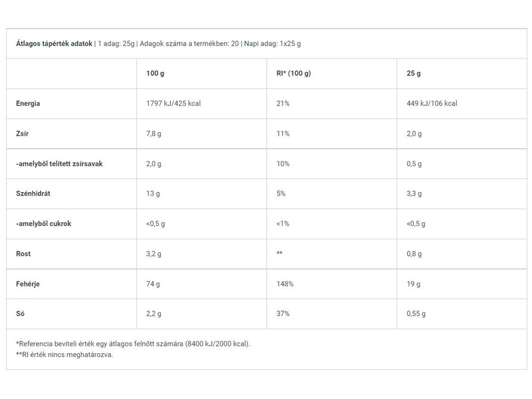Click the Átlagos tápérték adatok heading

55,44
